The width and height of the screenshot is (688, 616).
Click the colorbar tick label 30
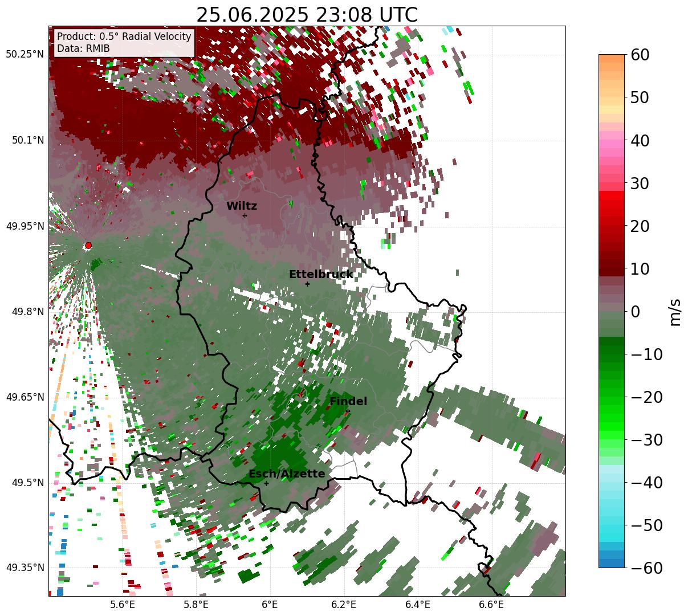640,183
